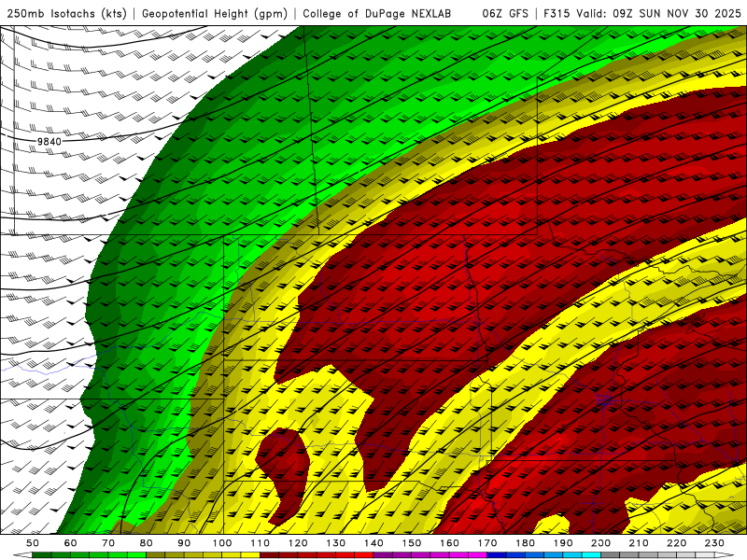This screenshot has height=560, width=747.
Task: Click the 60 value on the color scale
Action: tap(70, 543)
